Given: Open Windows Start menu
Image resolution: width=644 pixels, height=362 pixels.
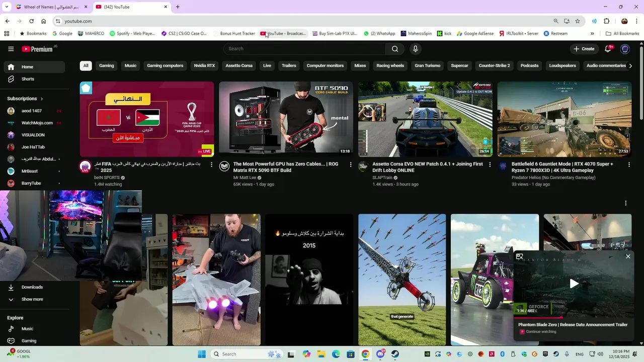Looking at the screenshot, I should tap(202, 354).
